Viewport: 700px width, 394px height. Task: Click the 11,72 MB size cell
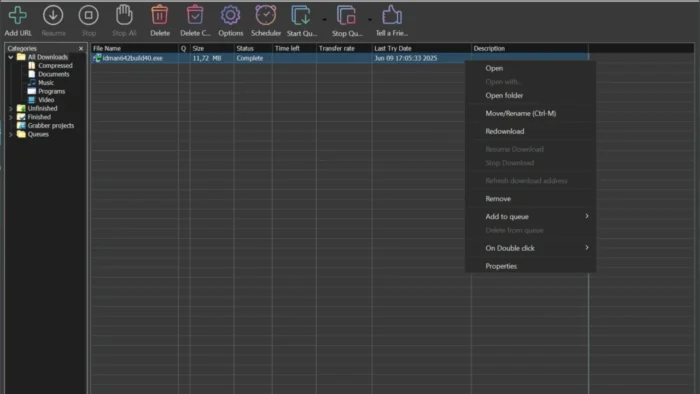coord(207,58)
